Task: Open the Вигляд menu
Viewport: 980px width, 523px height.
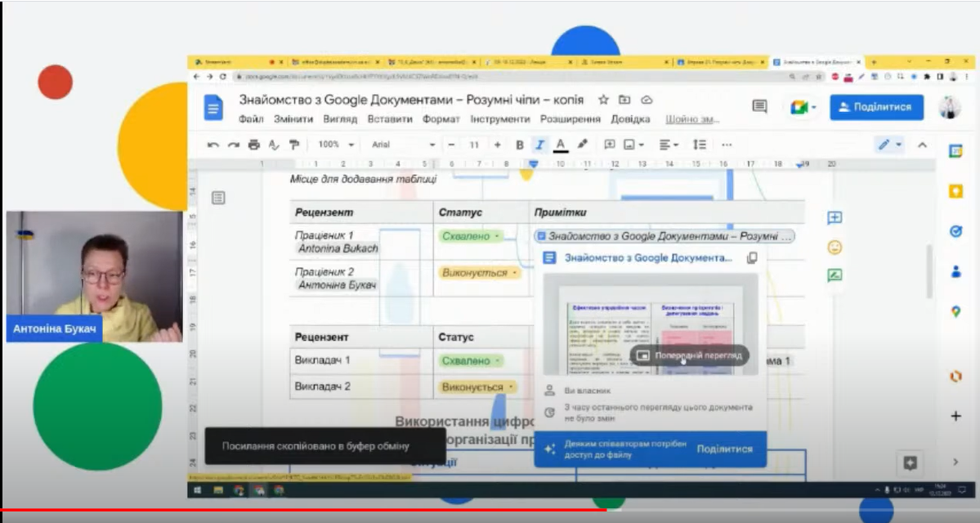Action: [x=340, y=118]
